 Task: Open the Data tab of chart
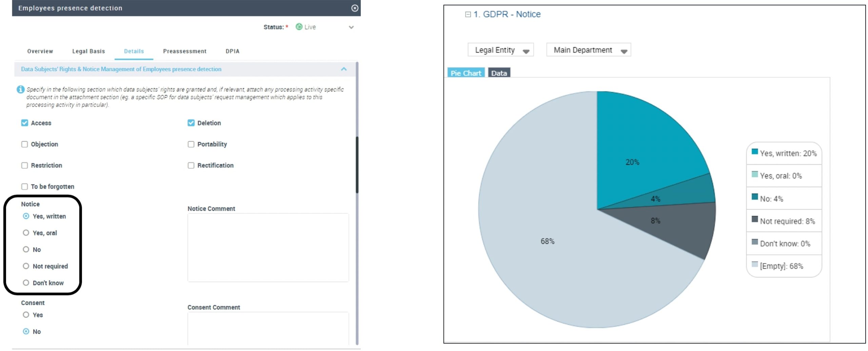[499, 73]
